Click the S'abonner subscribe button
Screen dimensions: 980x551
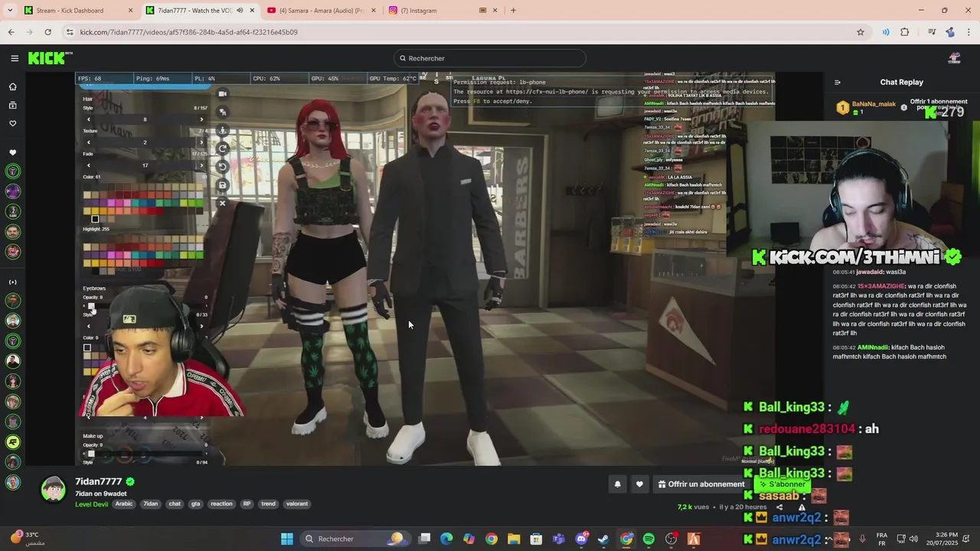[782, 484]
